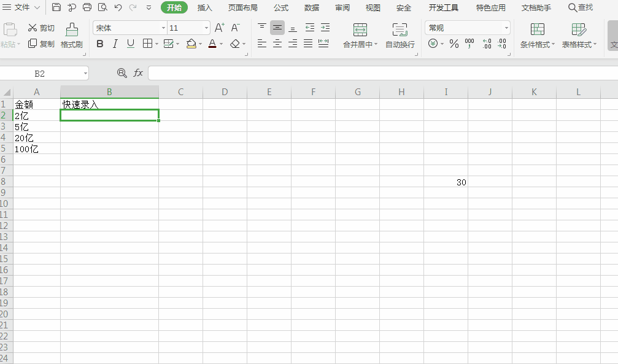Select cell A5 containing 100亿

37,149
